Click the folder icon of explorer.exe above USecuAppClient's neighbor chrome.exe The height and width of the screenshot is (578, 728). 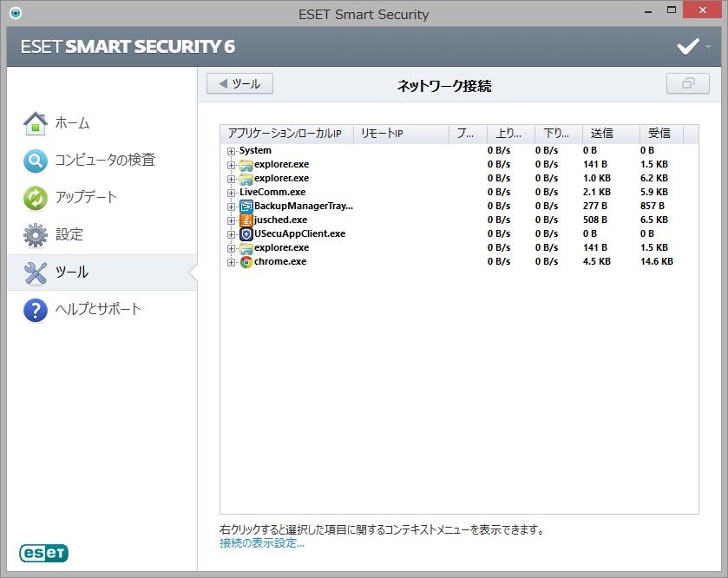tap(246, 248)
